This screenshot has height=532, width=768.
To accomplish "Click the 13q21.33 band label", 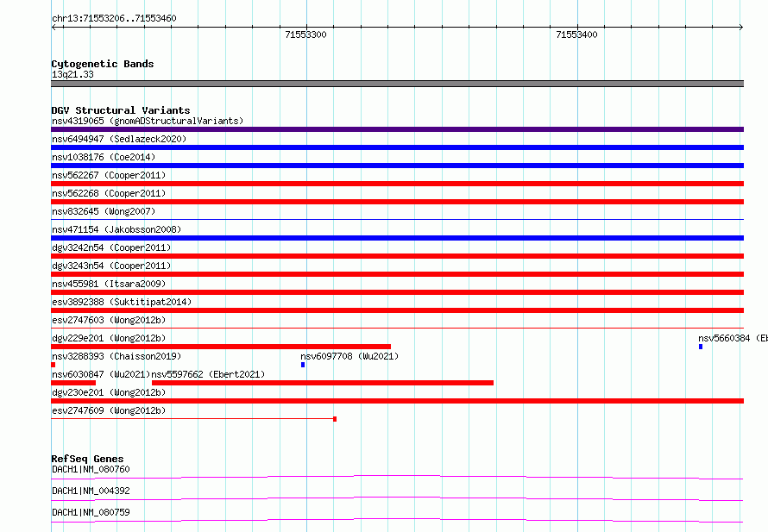I will click(72, 74).
